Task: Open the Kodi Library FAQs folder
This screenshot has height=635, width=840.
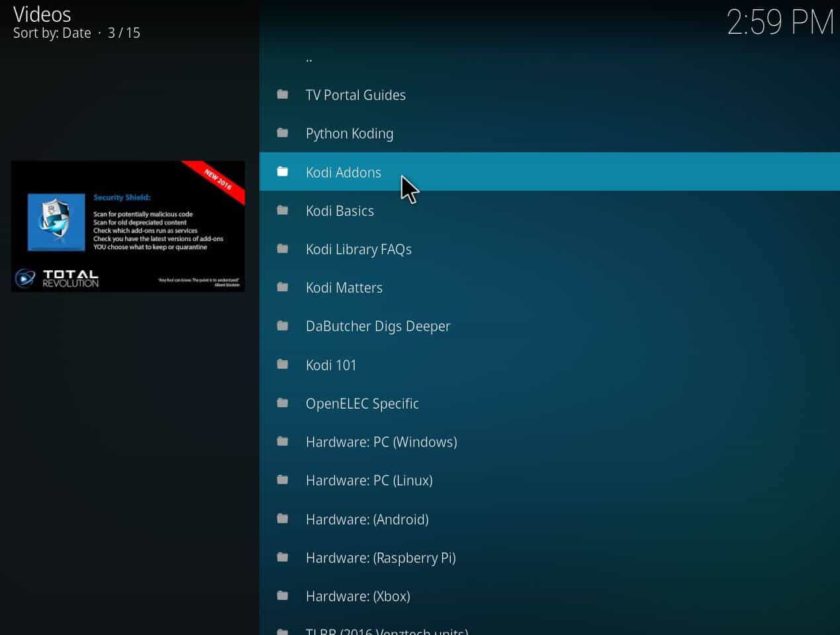Action: [549, 249]
